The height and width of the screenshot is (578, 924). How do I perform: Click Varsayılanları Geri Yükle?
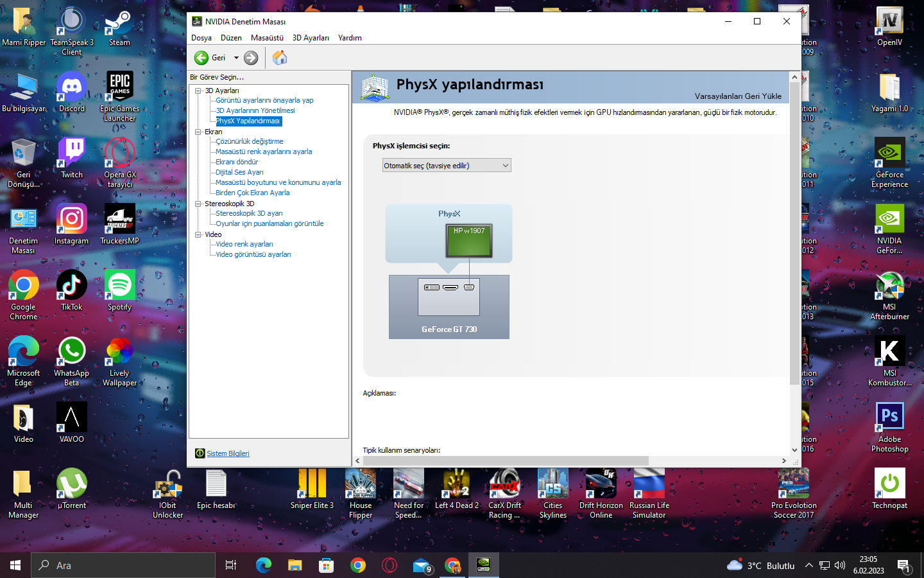point(738,96)
